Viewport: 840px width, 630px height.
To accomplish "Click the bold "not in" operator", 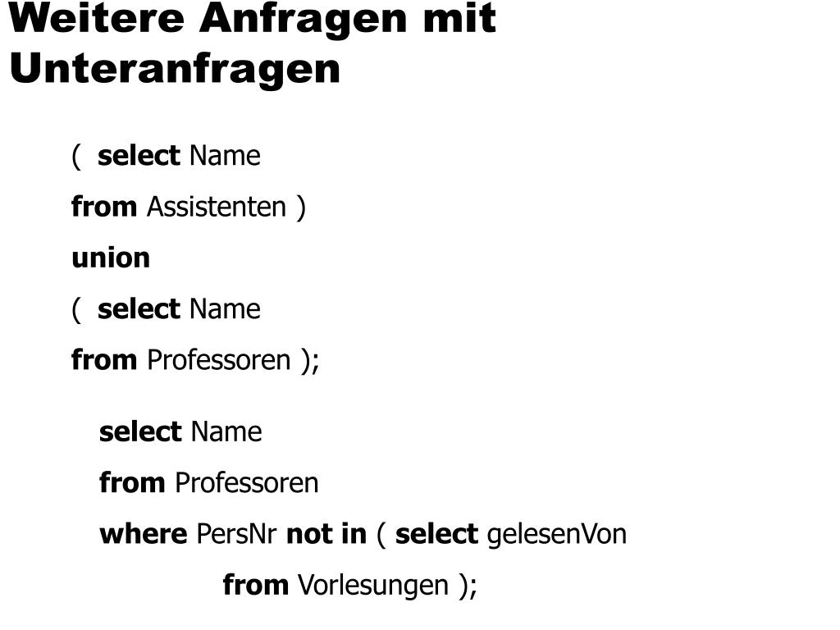I will [326, 534].
